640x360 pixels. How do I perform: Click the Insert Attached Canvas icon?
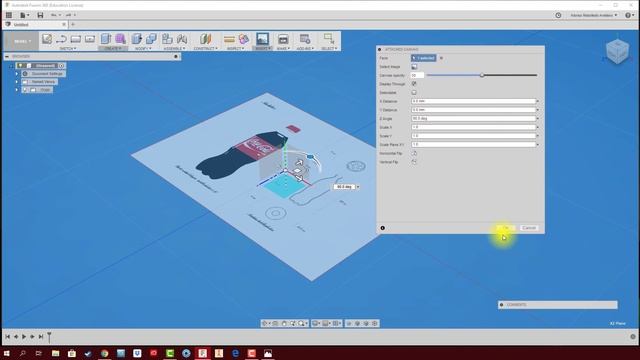click(262, 39)
